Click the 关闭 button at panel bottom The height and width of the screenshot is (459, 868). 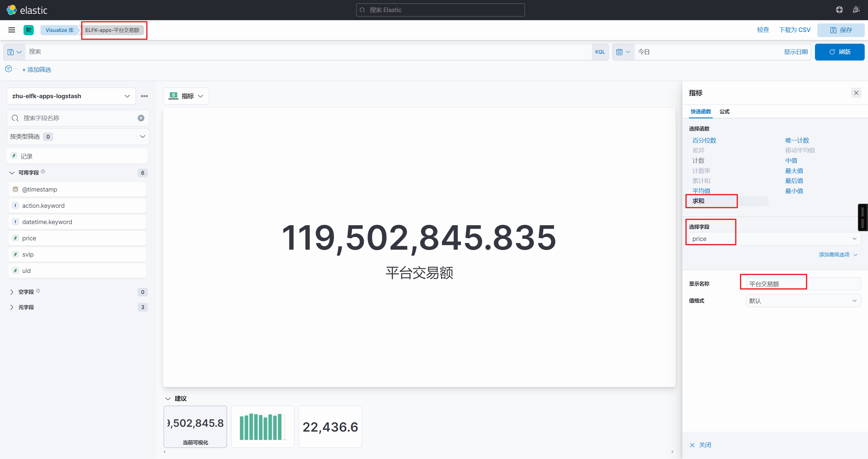(700, 445)
